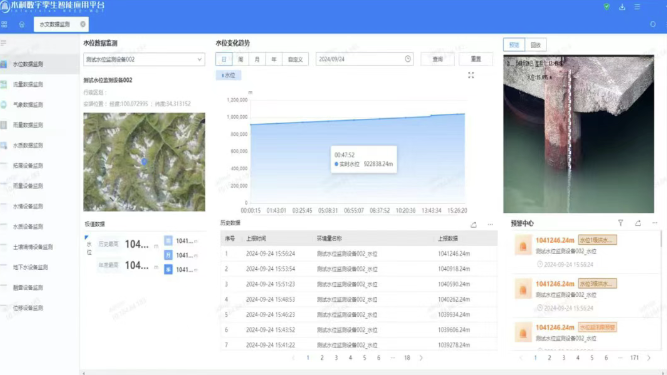The height and width of the screenshot is (375, 667).
Task: Go to home via the house icon
Action: tap(22, 25)
